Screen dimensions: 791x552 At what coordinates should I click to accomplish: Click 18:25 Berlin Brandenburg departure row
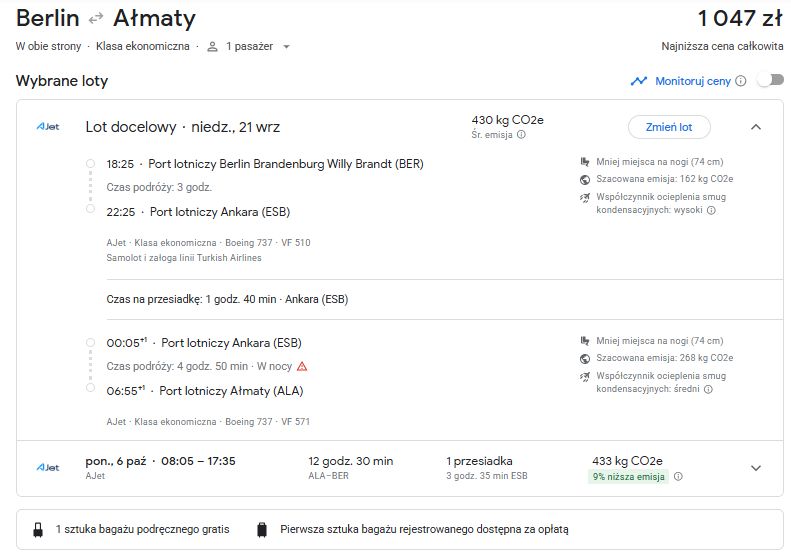[x=265, y=164]
